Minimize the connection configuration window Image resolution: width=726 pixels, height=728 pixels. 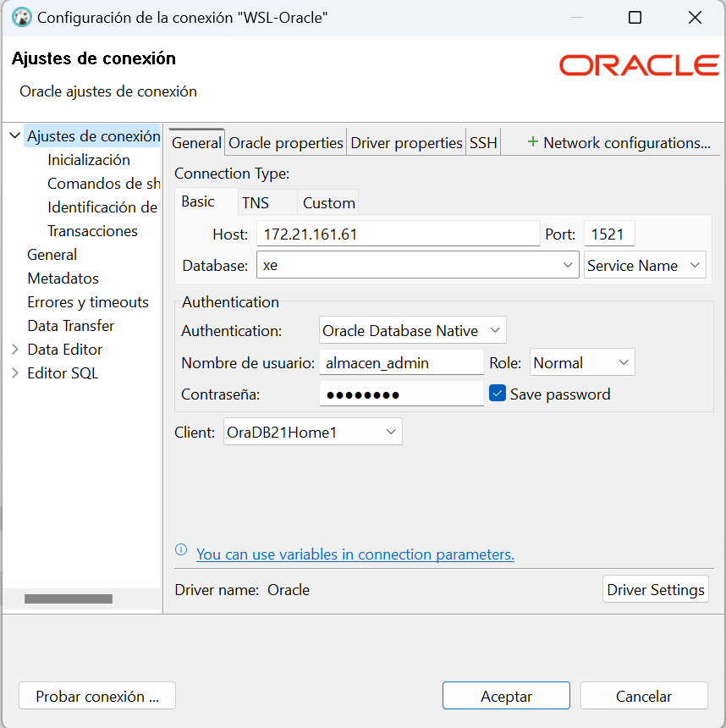tap(576, 18)
